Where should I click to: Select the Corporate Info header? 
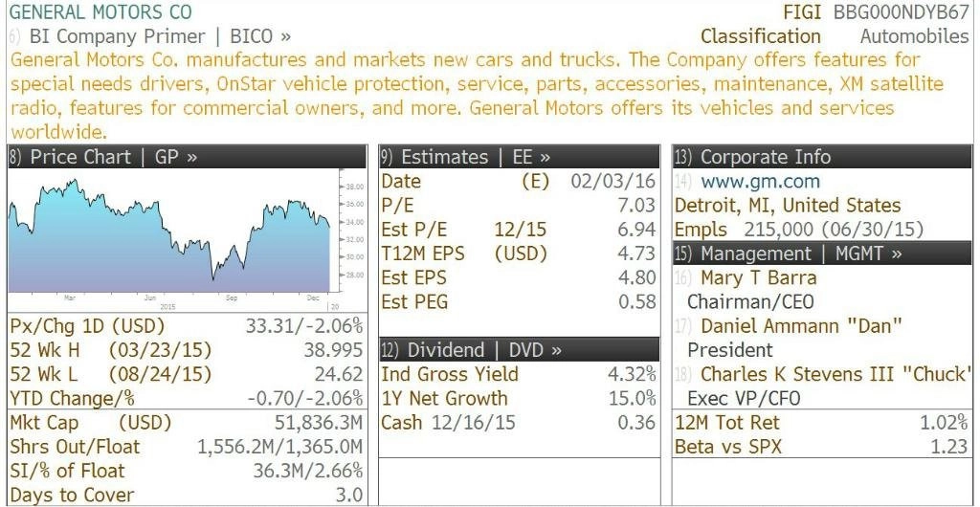(822, 157)
